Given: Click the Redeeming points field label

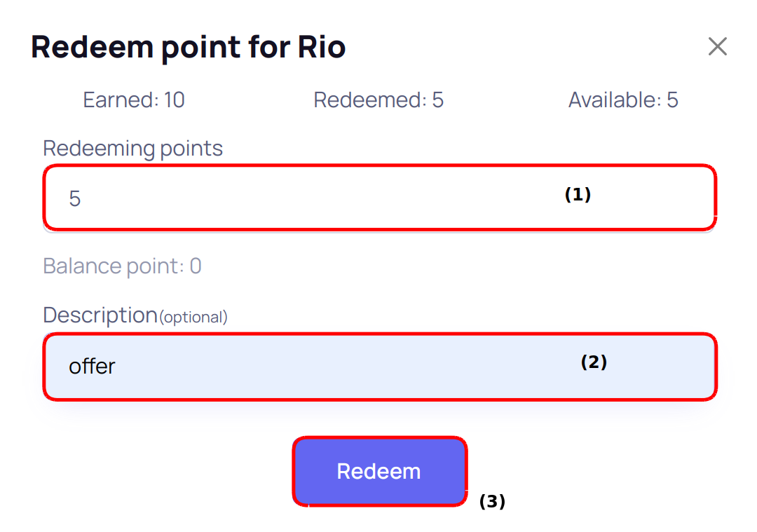Looking at the screenshot, I should [132, 149].
